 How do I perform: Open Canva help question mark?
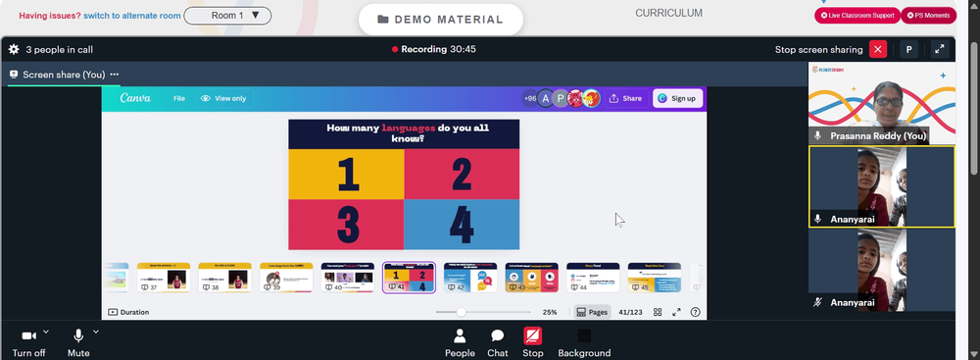(695, 312)
